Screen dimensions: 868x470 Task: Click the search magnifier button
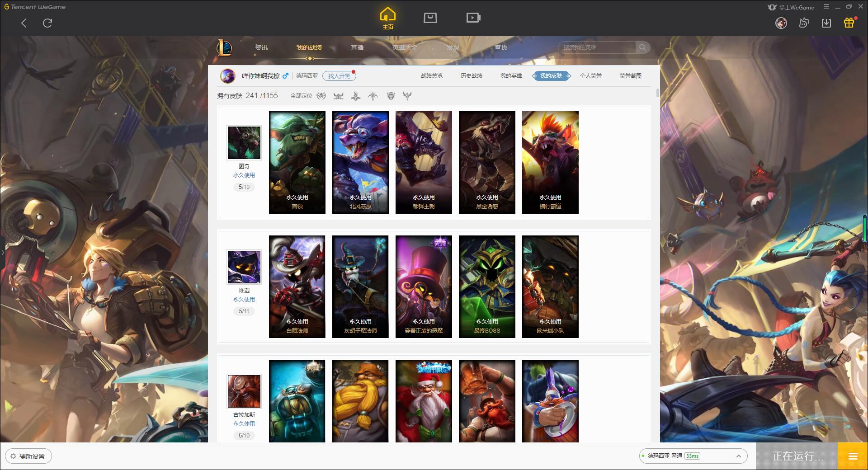tap(642, 47)
